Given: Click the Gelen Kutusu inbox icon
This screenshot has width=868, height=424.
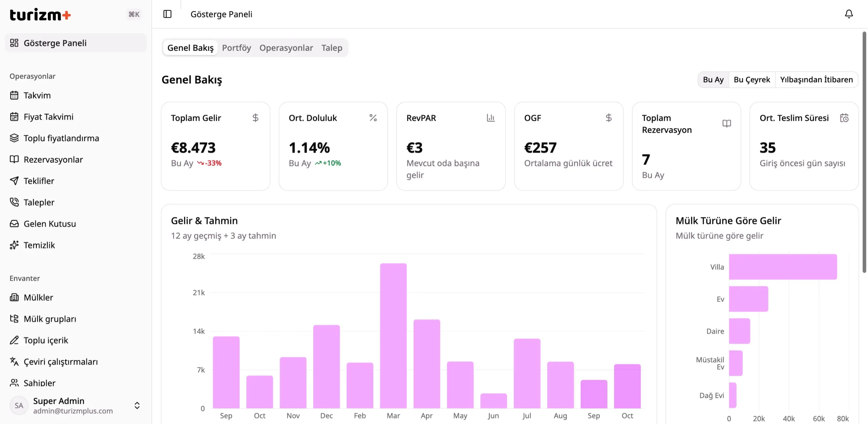Looking at the screenshot, I should 14,224.
